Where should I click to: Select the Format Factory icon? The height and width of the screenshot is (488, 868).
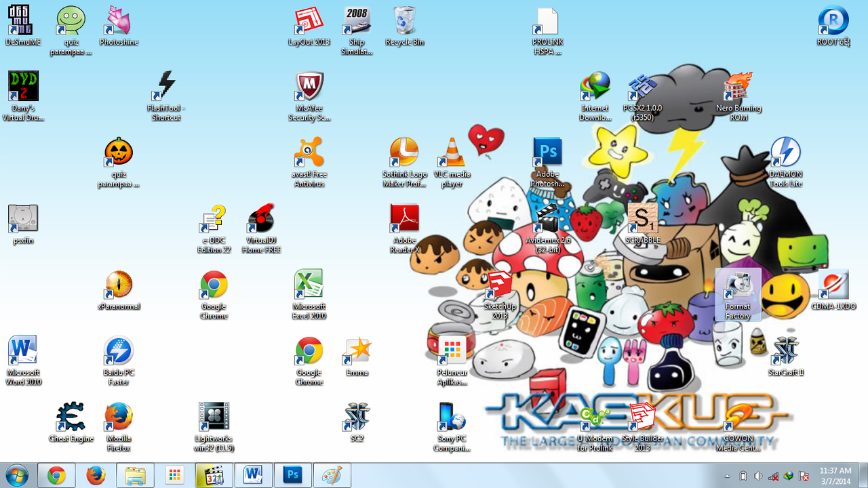(738, 295)
